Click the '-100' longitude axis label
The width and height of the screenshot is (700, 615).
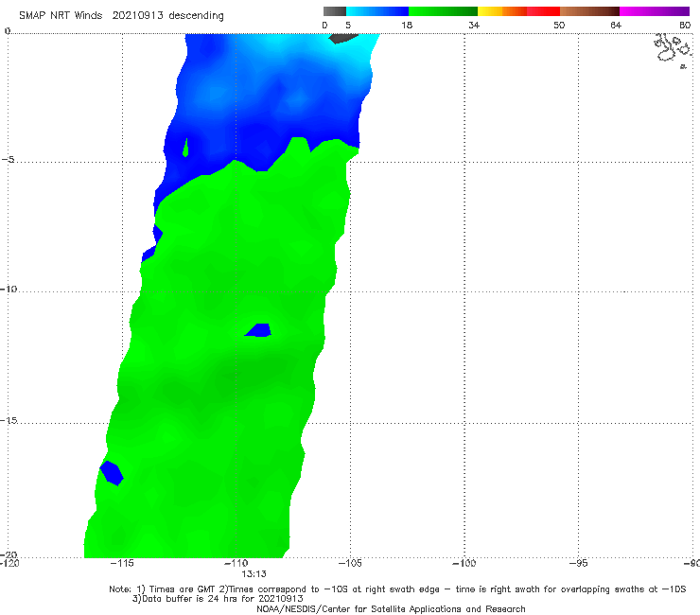[464, 563]
